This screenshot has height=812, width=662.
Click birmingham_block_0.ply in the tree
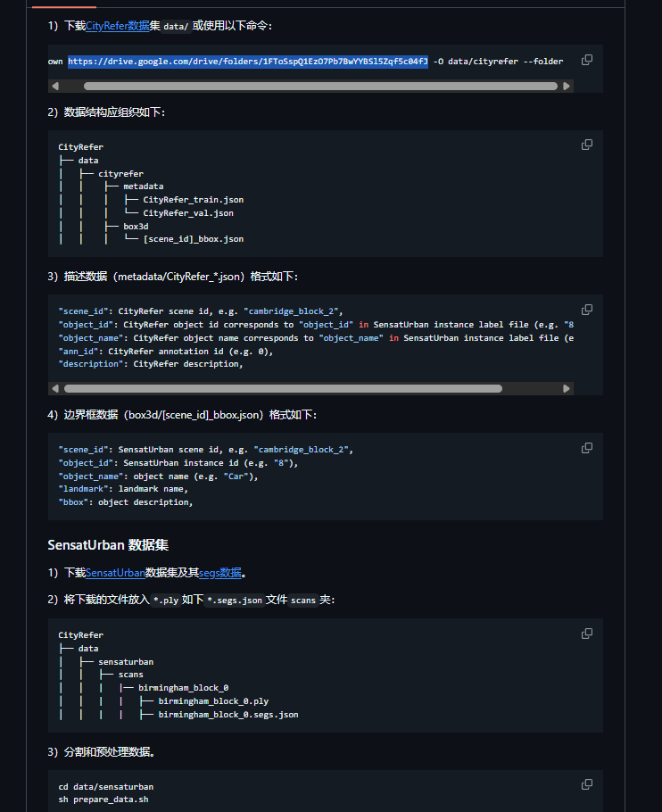tap(213, 701)
